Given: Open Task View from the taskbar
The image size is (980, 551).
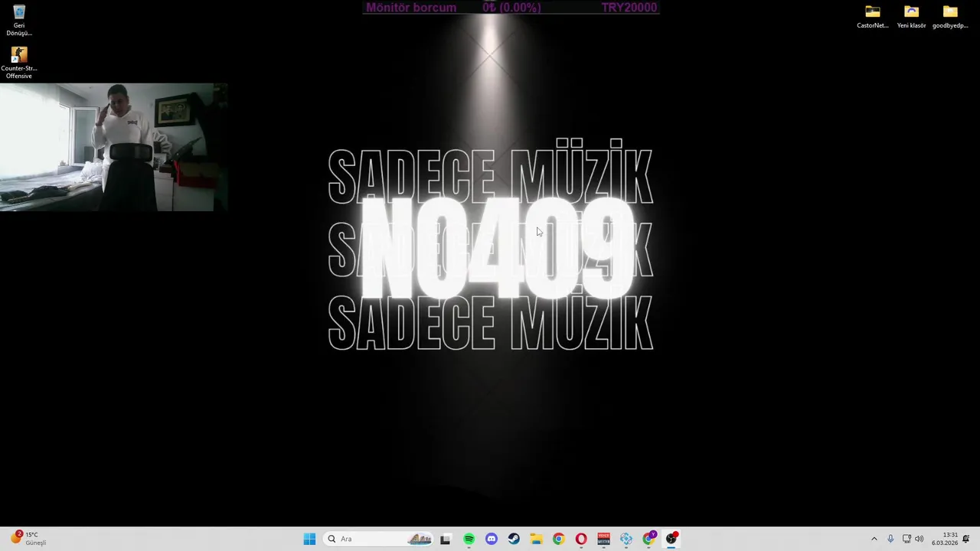Looking at the screenshot, I should click(x=446, y=539).
